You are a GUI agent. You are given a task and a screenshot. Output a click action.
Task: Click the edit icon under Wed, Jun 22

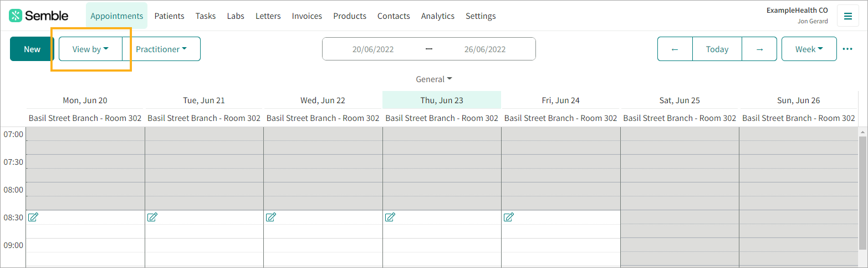pyautogui.click(x=271, y=217)
